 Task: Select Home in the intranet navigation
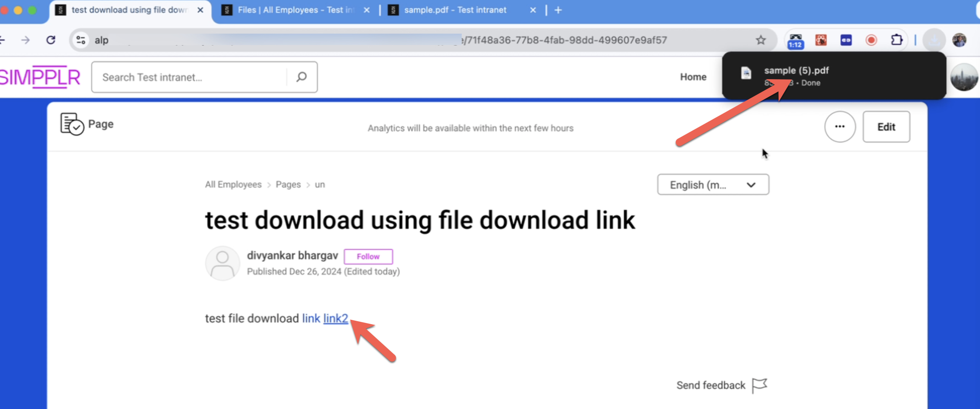click(693, 77)
